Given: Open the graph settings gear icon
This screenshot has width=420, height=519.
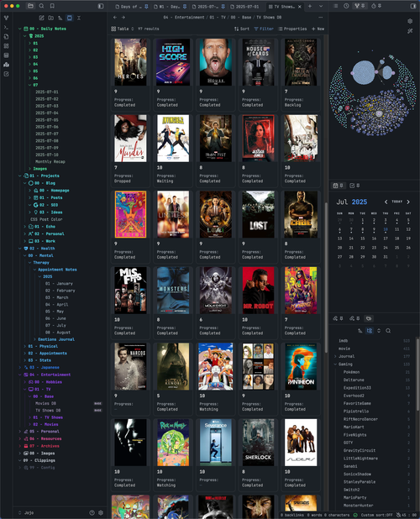Looking at the screenshot, I should click(x=410, y=21).
